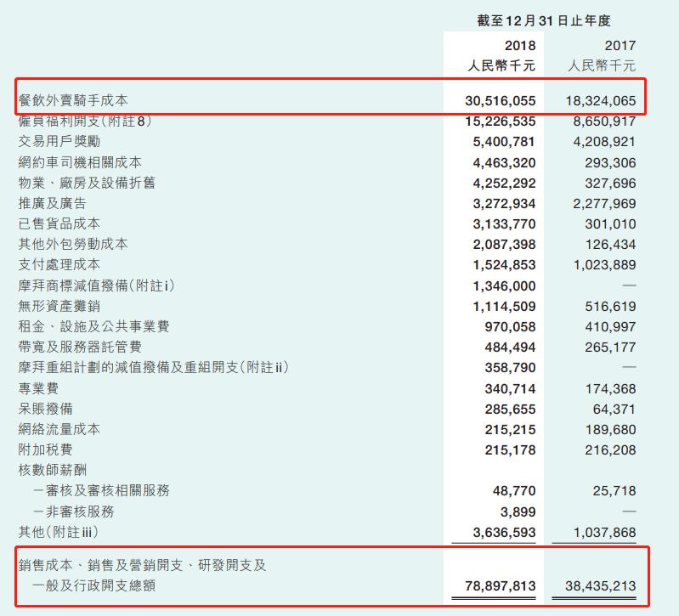Click the 呆賬撥備 row label
This screenshot has width=679, height=616.
46,408
